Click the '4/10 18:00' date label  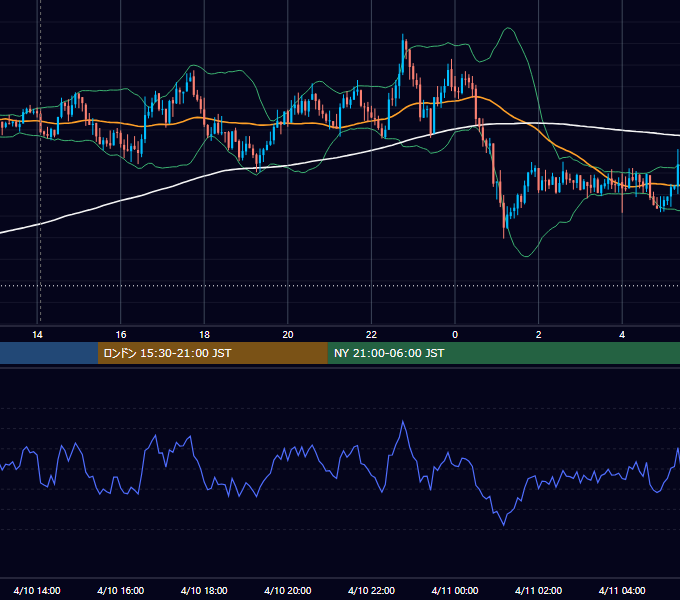pyautogui.click(x=204, y=590)
